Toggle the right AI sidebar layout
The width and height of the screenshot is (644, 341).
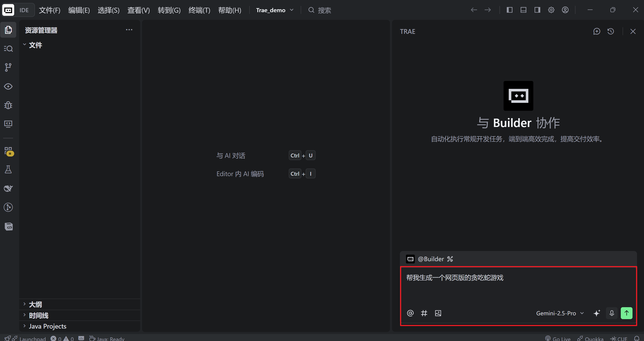[x=537, y=10]
